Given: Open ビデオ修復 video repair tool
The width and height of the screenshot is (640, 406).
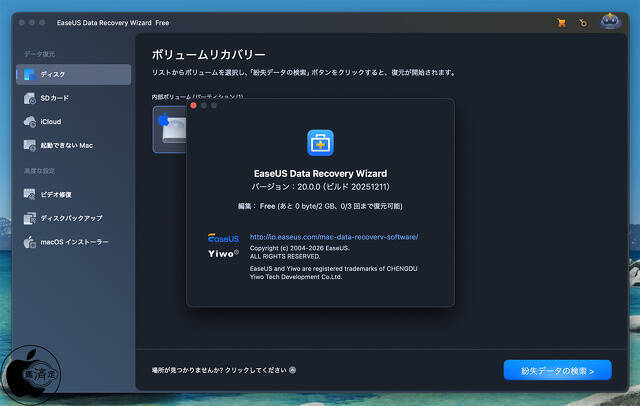Looking at the screenshot, I should pos(73,194).
